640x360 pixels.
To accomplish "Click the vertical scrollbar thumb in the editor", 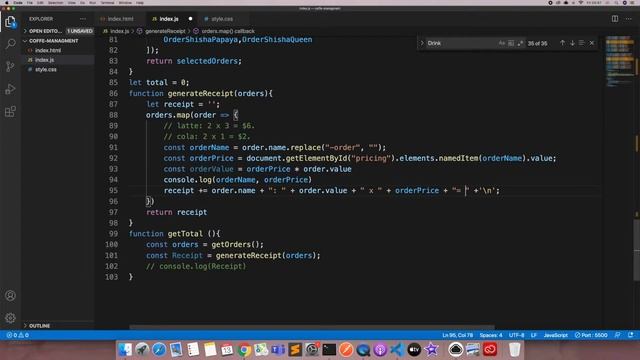I will (x=637, y=250).
